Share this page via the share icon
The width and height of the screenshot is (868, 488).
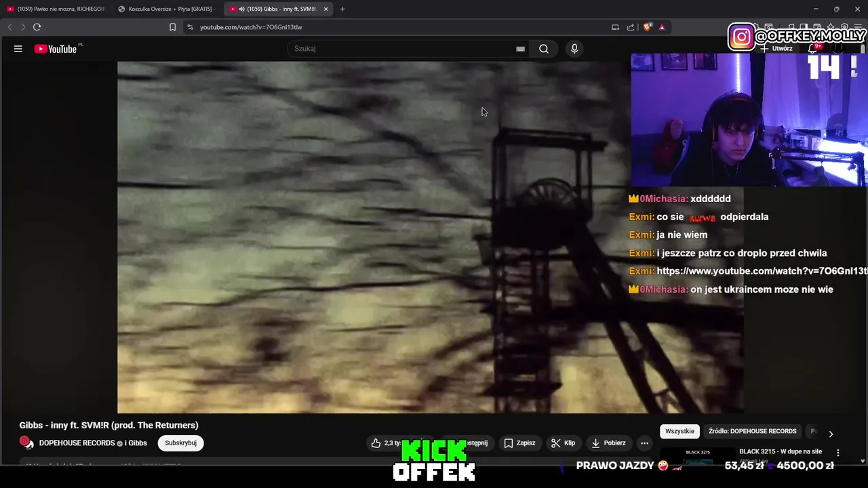tap(631, 27)
